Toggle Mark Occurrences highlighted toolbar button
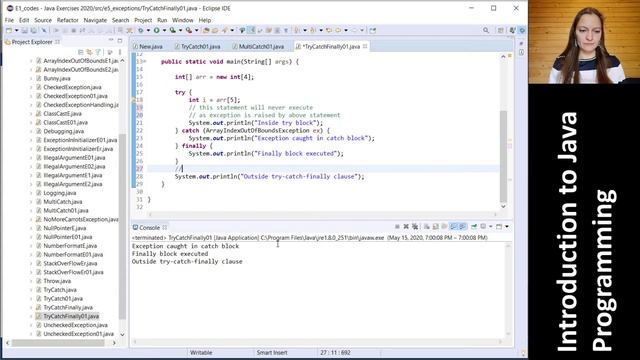Viewport: 640px width, 360px height. (251, 30)
